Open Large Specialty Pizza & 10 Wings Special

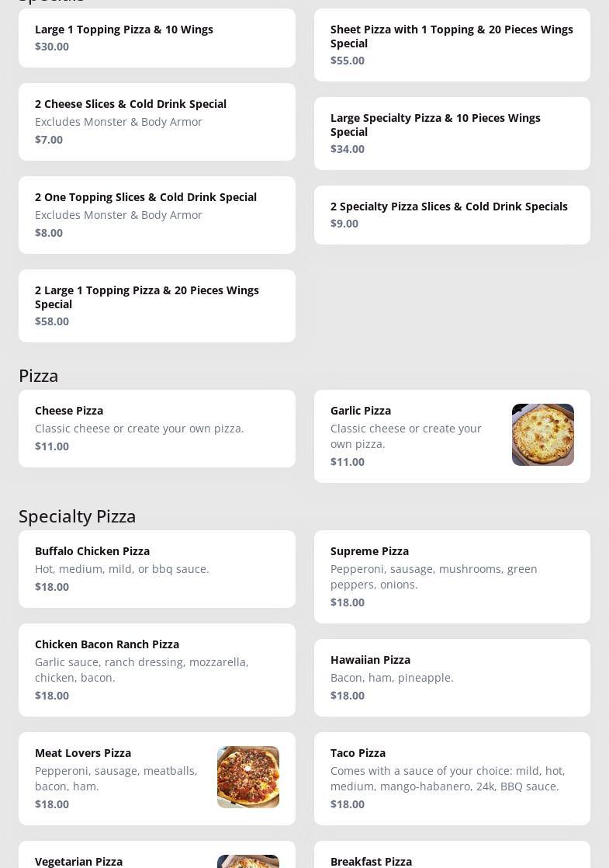[452, 134]
